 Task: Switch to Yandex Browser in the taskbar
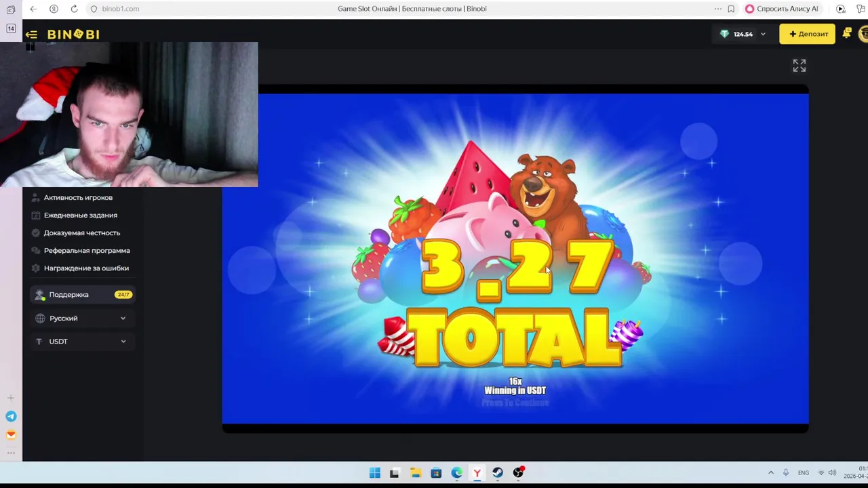[477, 473]
